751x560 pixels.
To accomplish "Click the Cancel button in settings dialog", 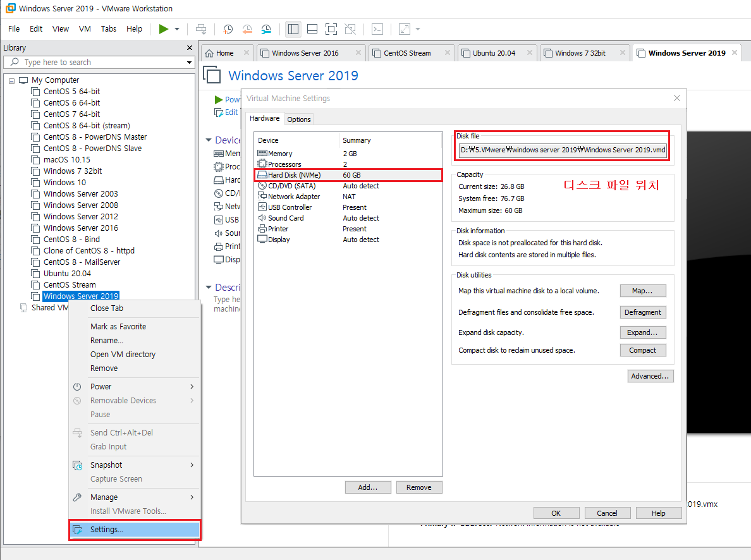I will click(x=608, y=513).
